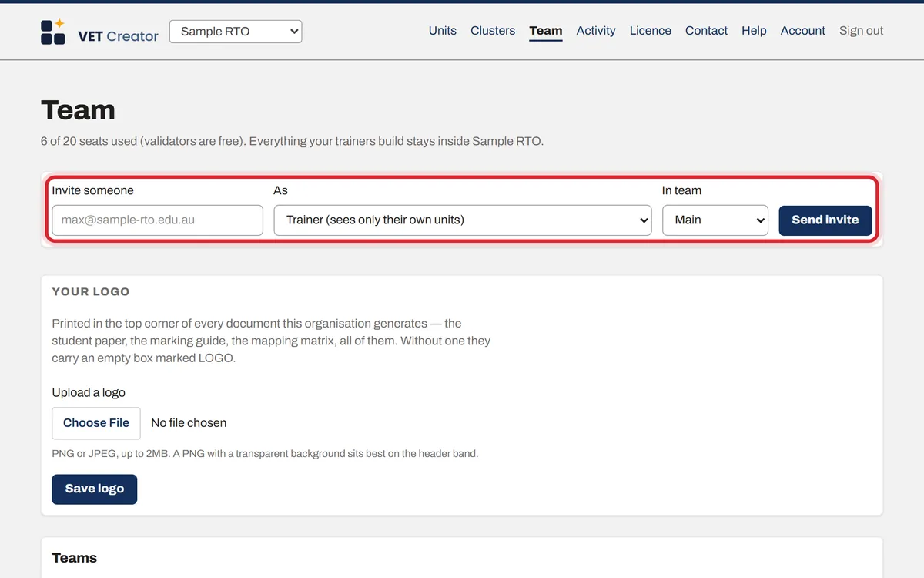Viewport: 924px width, 578px height.
Task: Open the Help link
Action: (x=754, y=31)
